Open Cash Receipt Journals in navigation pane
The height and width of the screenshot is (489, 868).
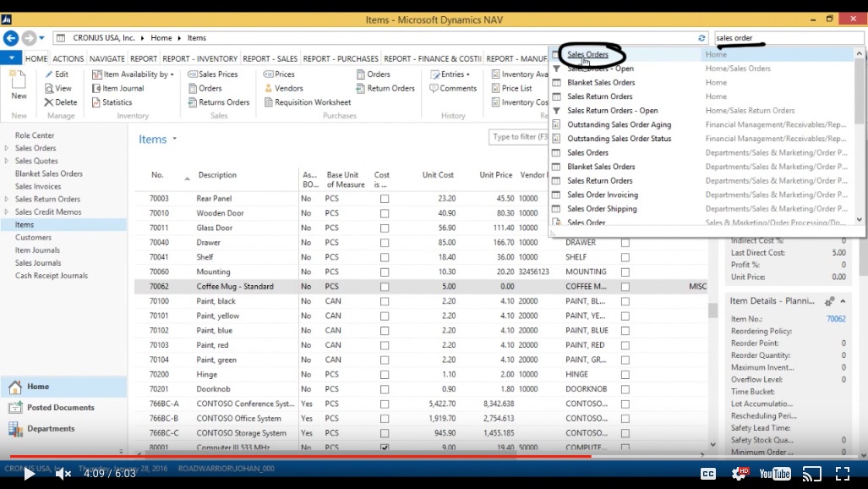(52, 276)
